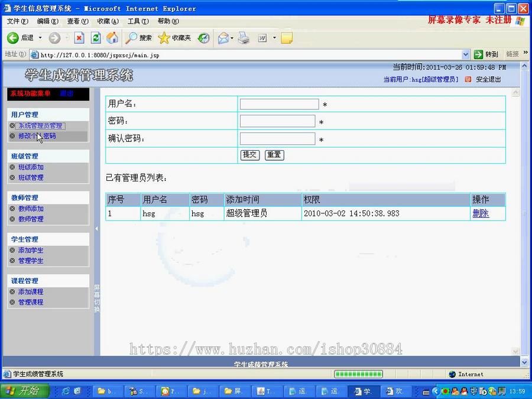The image size is (532, 399).
Task: Open the 文件 (File) menu
Action: click(x=17, y=21)
